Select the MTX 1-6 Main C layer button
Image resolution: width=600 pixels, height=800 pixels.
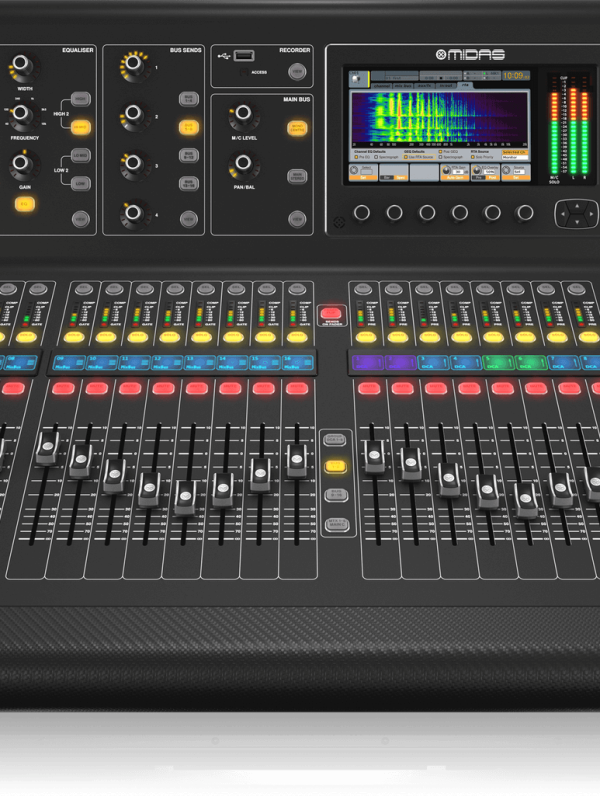coord(337,523)
